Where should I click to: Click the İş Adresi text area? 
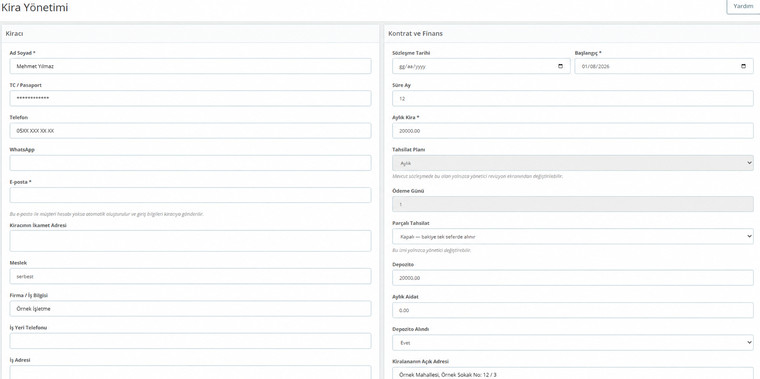click(190, 372)
